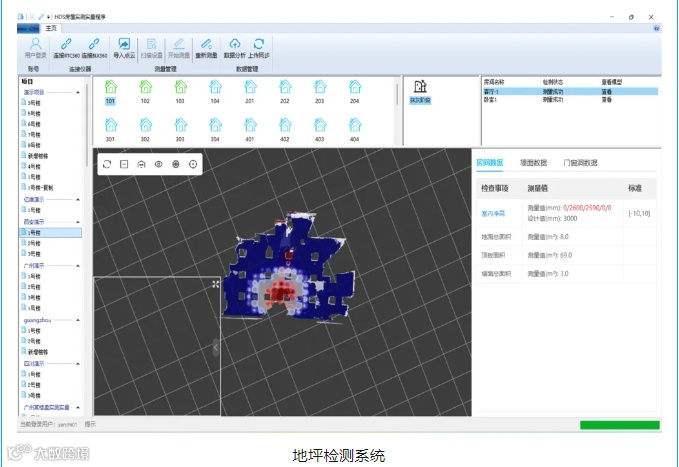Image resolution: width=679 pixels, height=467 pixels.
Task: Toggle the eye visibility icon in viewer toolbar
Action: click(158, 164)
